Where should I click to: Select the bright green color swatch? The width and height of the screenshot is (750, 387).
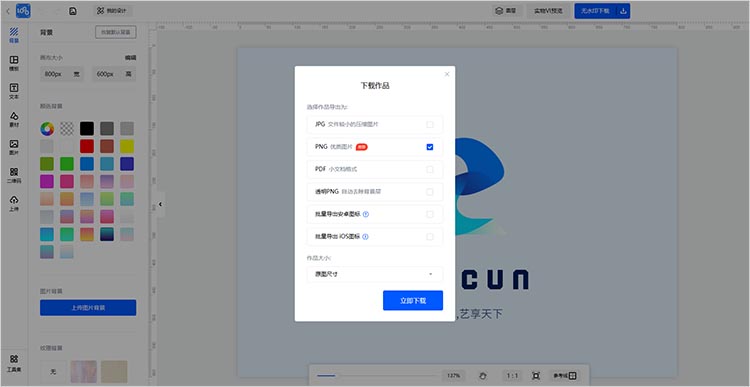point(67,164)
